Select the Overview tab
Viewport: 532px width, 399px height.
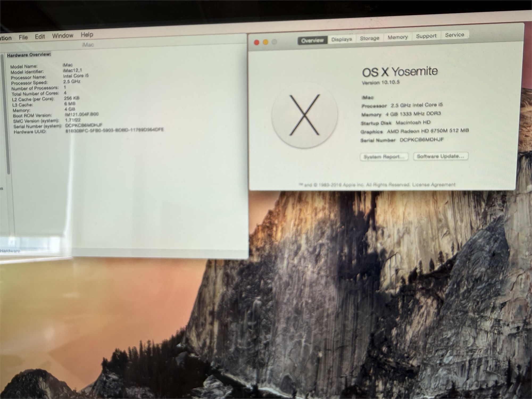point(313,40)
